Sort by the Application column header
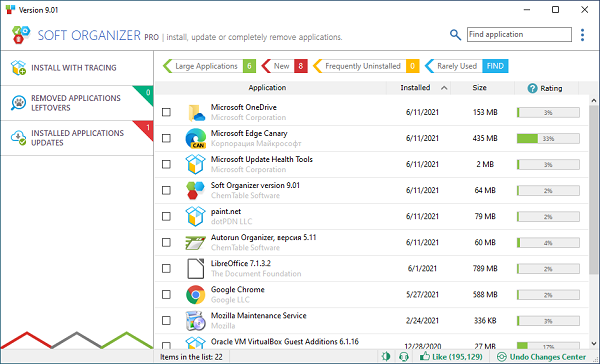 (267, 88)
